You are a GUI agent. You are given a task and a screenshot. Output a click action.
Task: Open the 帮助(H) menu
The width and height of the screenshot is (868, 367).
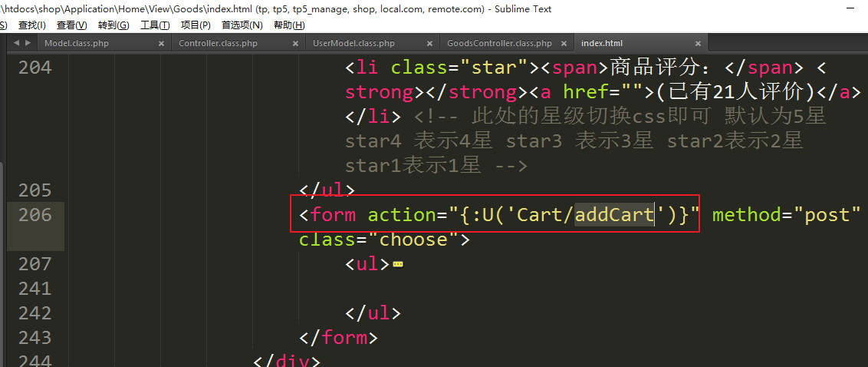point(290,25)
